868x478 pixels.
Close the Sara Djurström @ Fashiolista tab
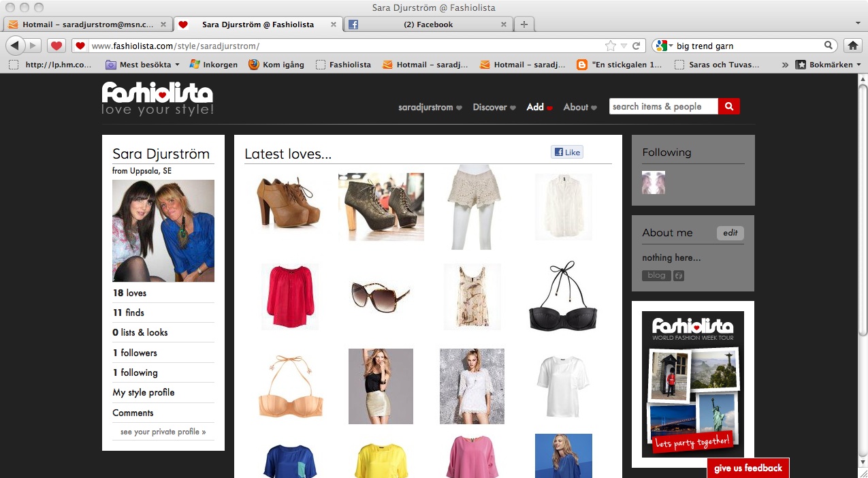click(333, 25)
